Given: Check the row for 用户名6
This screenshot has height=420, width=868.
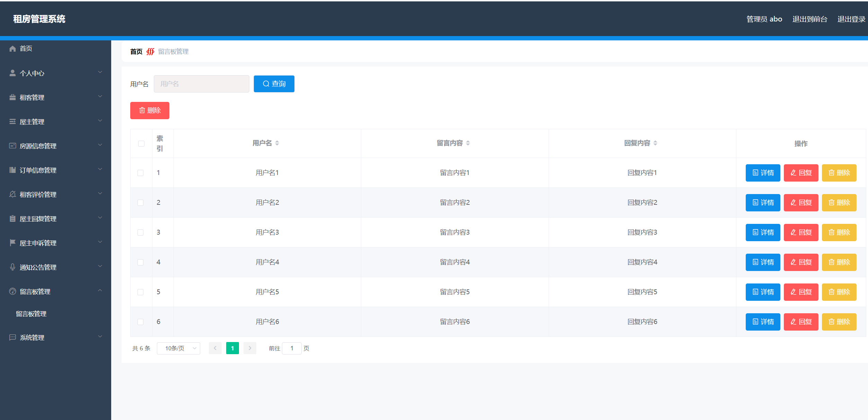Looking at the screenshot, I should [x=140, y=322].
